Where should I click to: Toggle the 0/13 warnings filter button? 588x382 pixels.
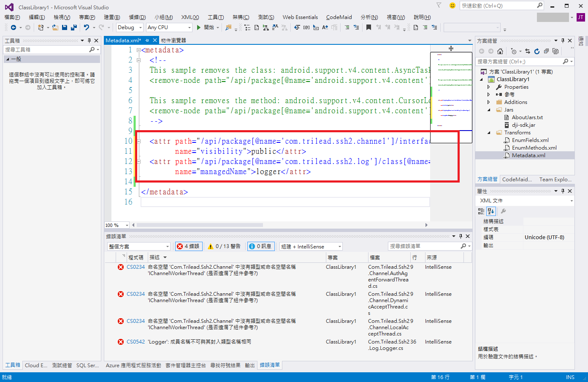coord(224,246)
